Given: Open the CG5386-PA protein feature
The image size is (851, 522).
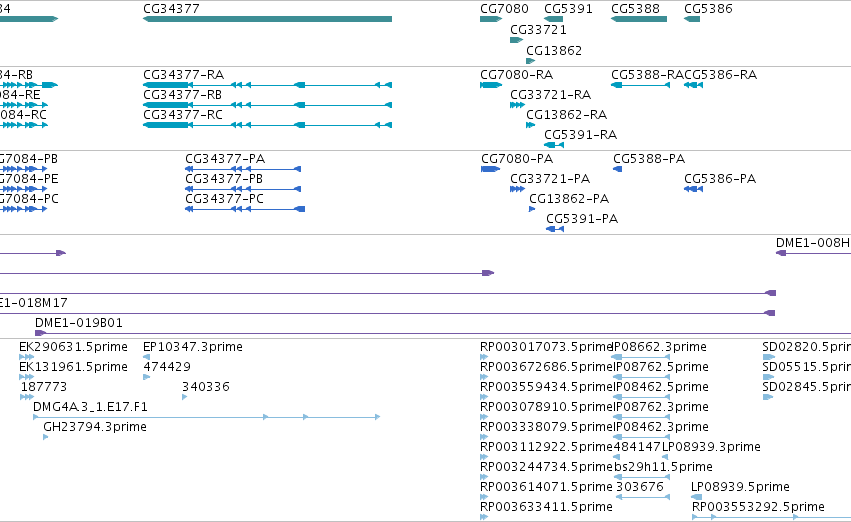Looking at the screenshot, I should pos(694,189).
